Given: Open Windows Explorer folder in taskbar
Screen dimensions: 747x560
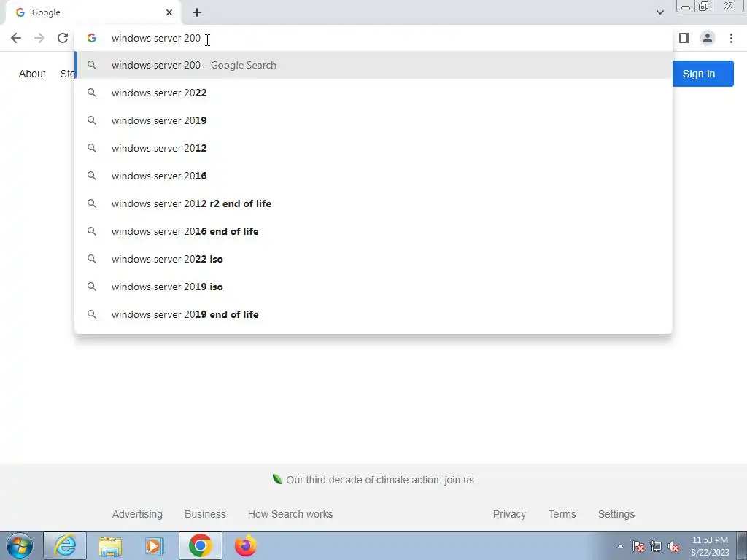Looking at the screenshot, I should point(110,545).
